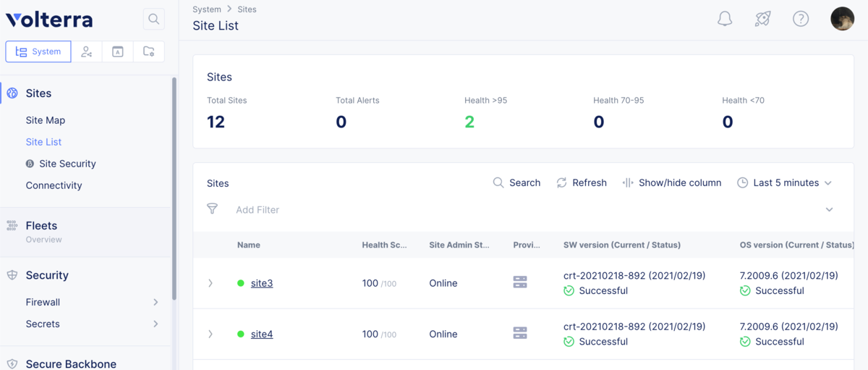Open the help question mark icon

point(801,19)
